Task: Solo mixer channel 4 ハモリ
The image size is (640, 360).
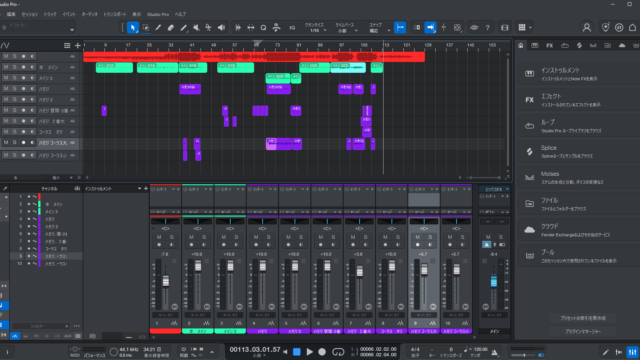Action: click(x=269, y=237)
